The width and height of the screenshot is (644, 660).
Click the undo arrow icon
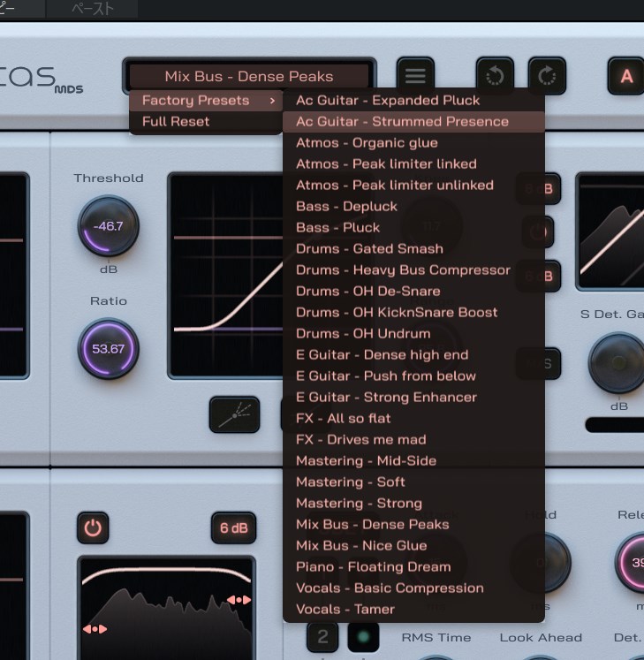pyautogui.click(x=495, y=76)
